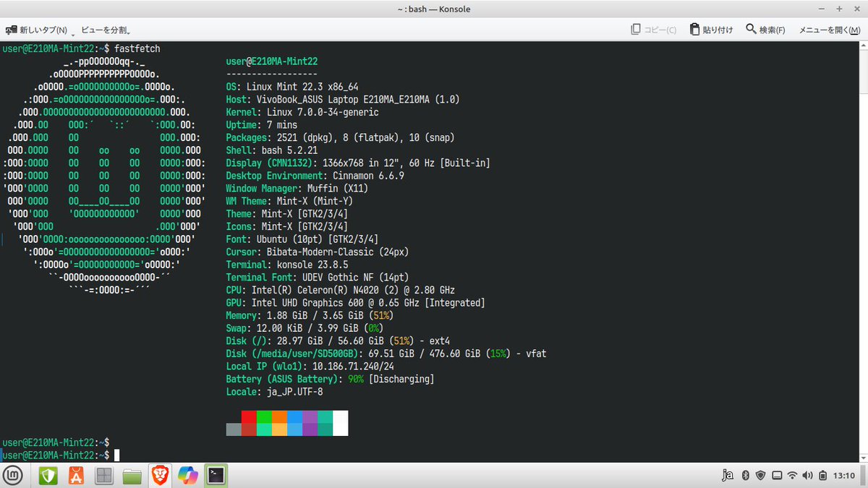
Task: Click 'Terminal Font: UDEV Gothic NF' line
Action: [x=318, y=278]
